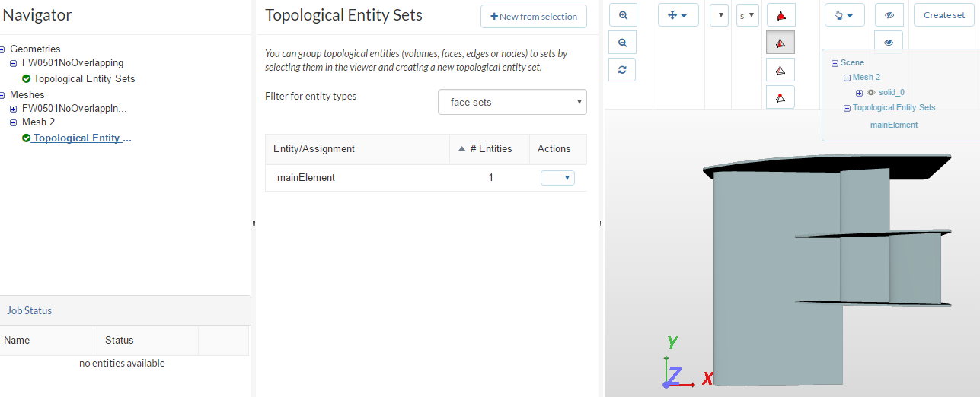Click the hide selection crossed-eye icon
The height and width of the screenshot is (397, 980).
click(x=889, y=15)
